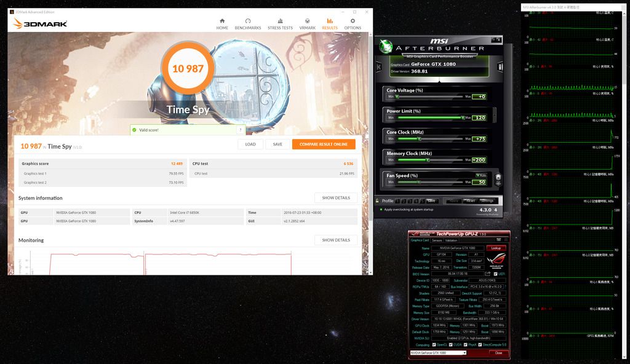Click the green Valid score check icon
630x364 pixels.
134,130
